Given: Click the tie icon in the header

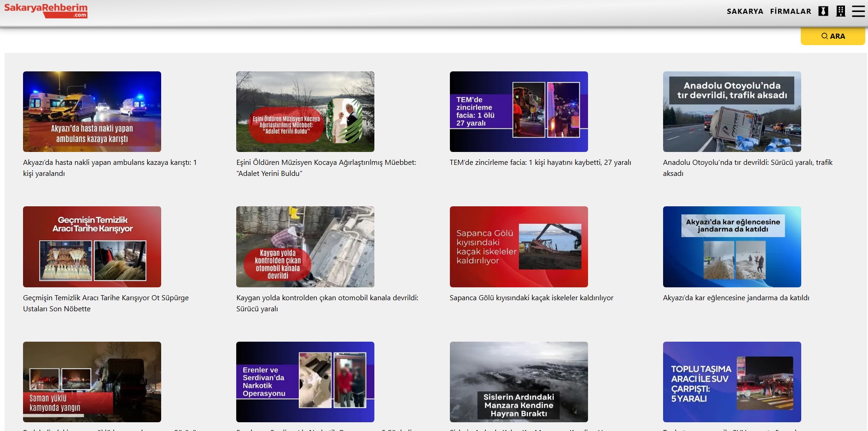Looking at the screenshot, I should [823, 11].
